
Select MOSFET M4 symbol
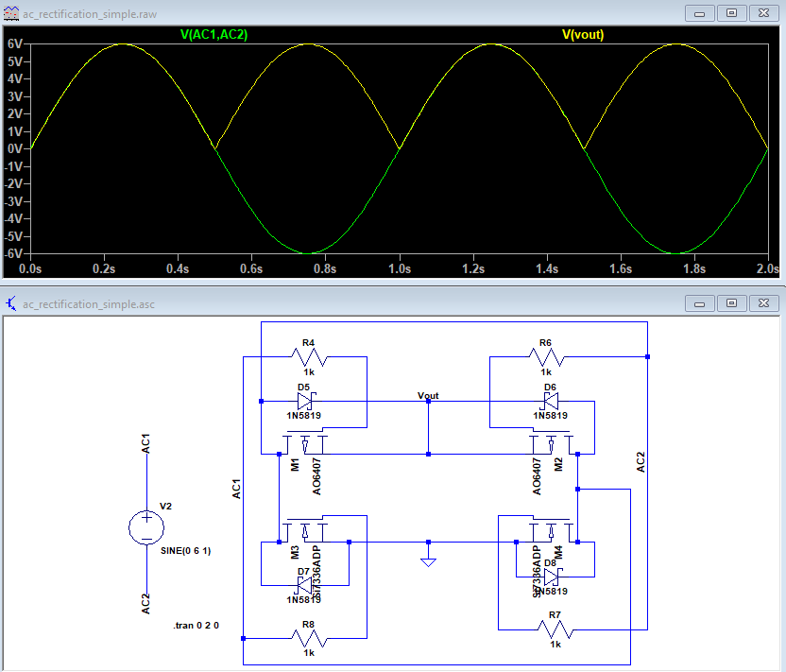pyautogui.click(x=551, y=530)
